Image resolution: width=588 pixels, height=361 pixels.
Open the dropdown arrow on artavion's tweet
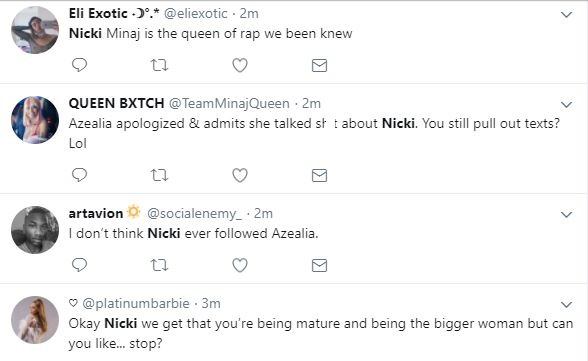(x=566, y=214)
